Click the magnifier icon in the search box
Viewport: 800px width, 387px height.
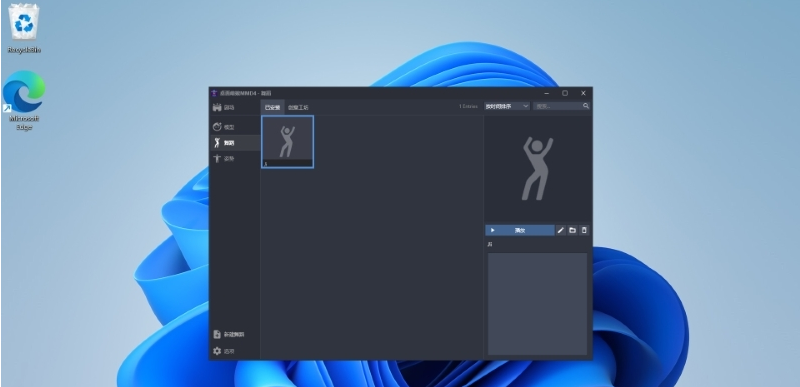586,106
